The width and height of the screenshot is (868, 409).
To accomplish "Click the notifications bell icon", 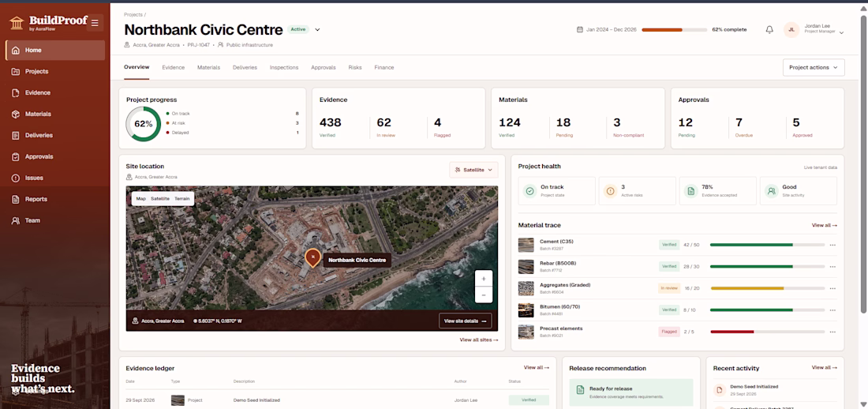I will [769, 30].
